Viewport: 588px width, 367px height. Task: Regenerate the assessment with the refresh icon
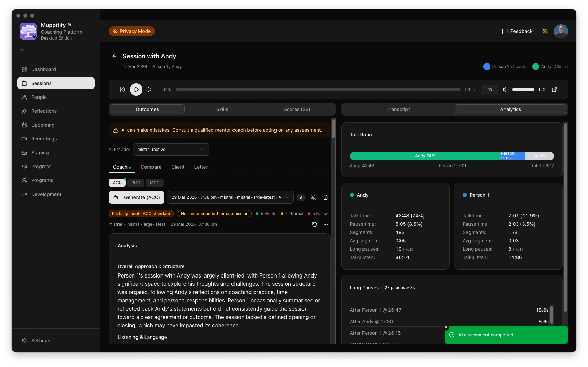point(315,224)
